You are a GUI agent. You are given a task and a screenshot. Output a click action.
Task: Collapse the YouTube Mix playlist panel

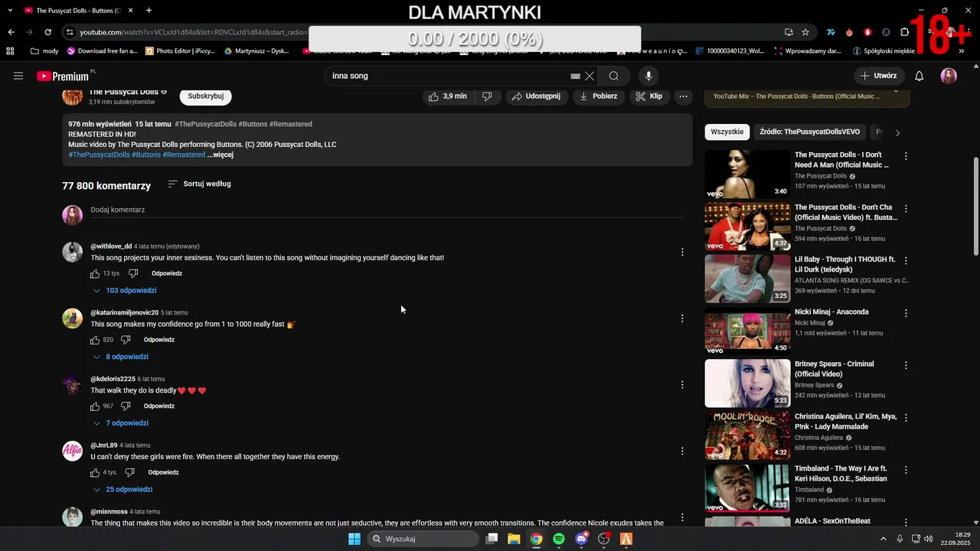pyautogui.click(x=897, y=90)
